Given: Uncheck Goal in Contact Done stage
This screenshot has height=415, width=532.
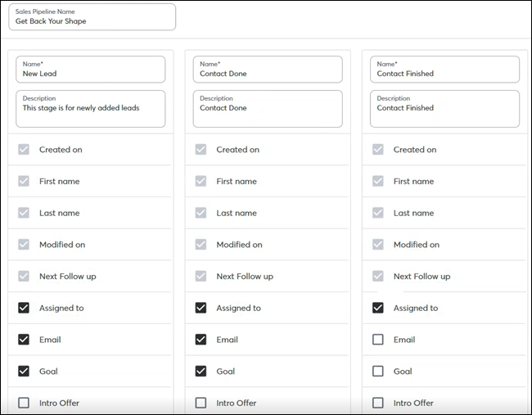Looking at the screenshot, I should coord(201,371).
